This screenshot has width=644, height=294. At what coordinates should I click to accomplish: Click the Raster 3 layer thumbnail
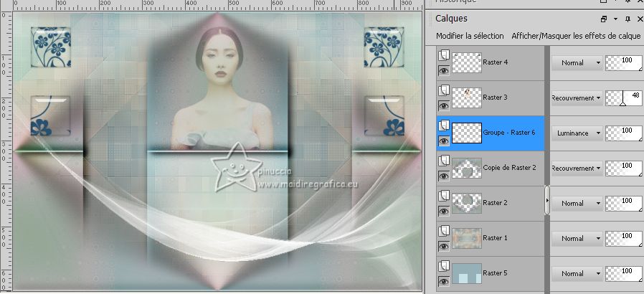[467, 98]
